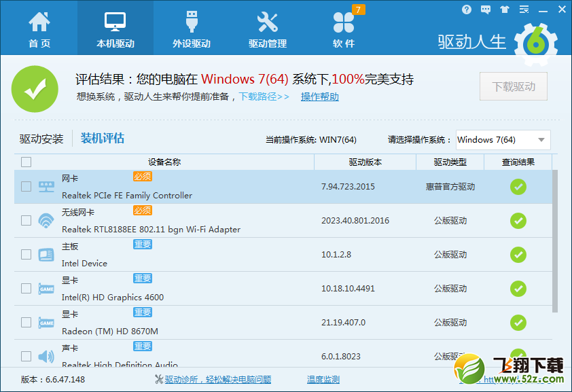Image resolution: width=572 pixels, height=392 pixels.
Task: Tick the Intel(R) HD Graphics 4600 checkbox
Action: (x=26, y=289)
